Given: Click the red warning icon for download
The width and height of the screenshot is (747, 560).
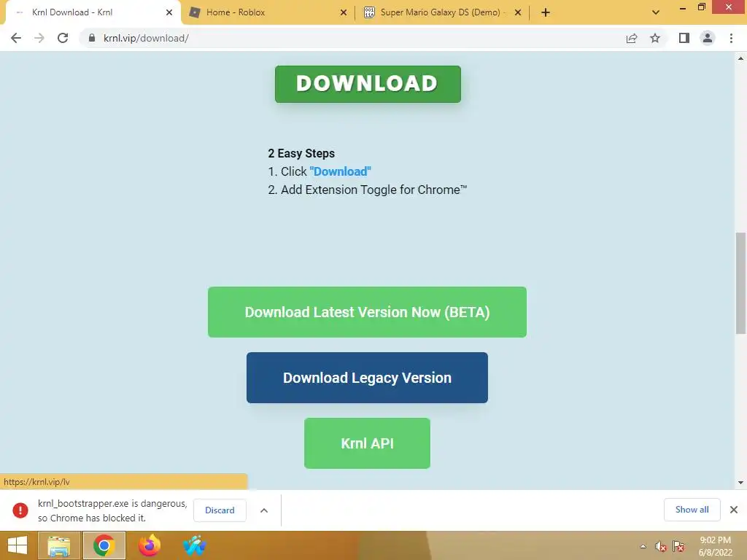Looking at the screenshot, I should pos(20,510).
